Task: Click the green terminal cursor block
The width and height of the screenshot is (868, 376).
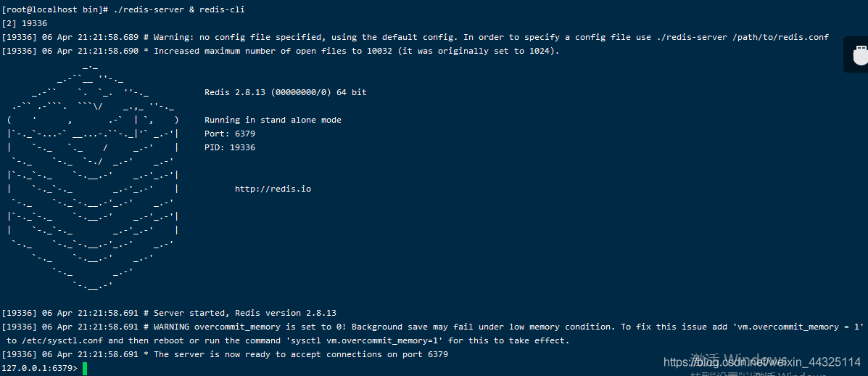Action: [x=85, y=368]
